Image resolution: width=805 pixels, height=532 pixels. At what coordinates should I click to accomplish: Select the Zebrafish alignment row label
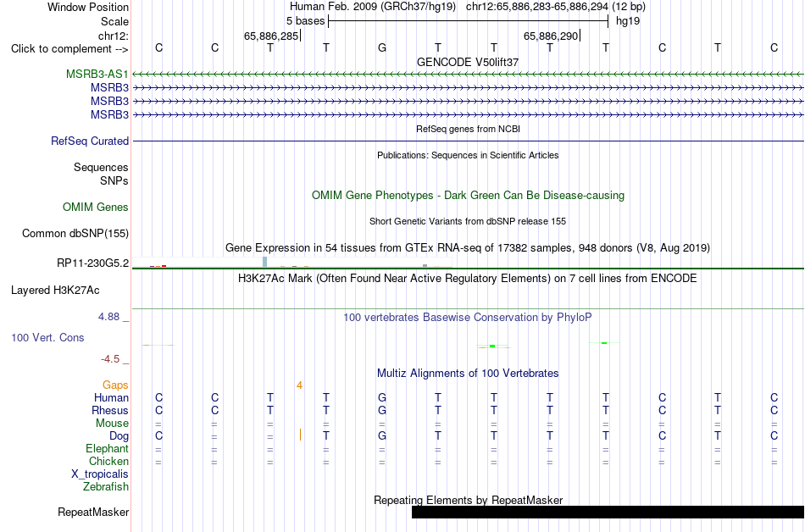106,487
